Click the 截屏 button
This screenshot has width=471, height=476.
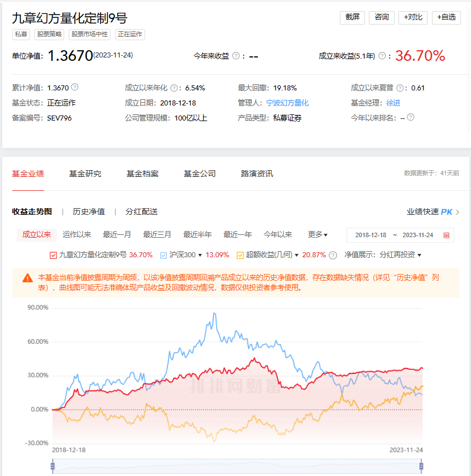tap(352, 17)
